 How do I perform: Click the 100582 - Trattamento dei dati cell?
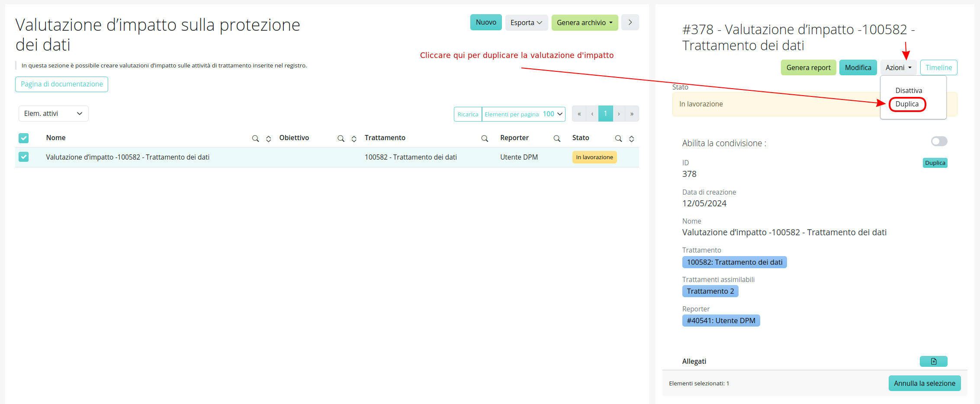click(411, 157)
